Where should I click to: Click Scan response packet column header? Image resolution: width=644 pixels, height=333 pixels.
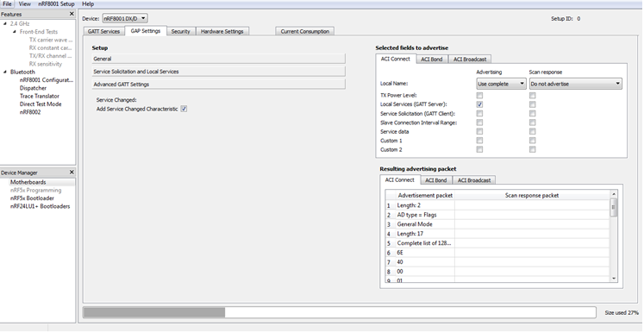pyautogui.click(x=532, y=195)
